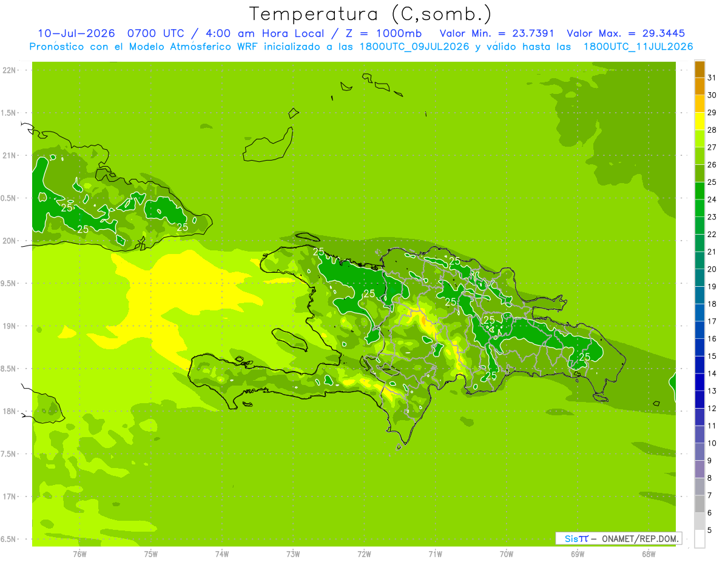The width and height of the screenshot is (728, 562).
Task: Select the 75W longitude label
Action: 151,554
